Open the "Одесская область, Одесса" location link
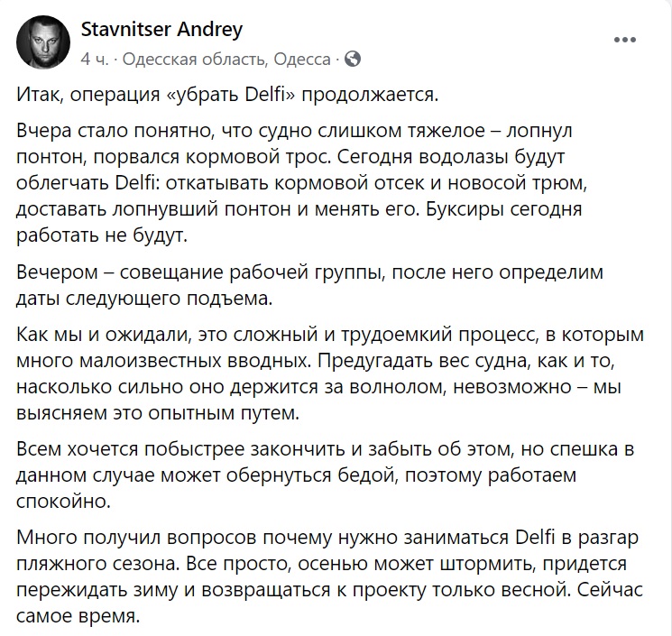 click(226, 60)
